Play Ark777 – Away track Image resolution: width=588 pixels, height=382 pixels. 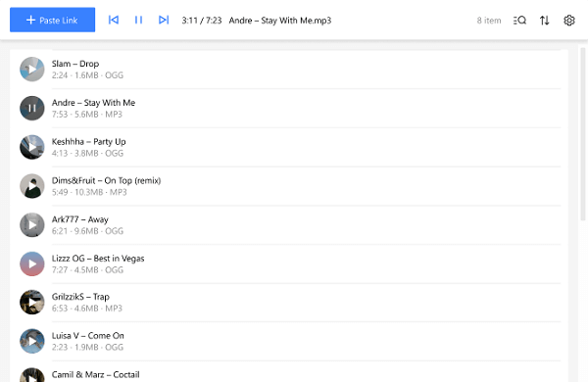pyautogui.click(x=32, y=225)
